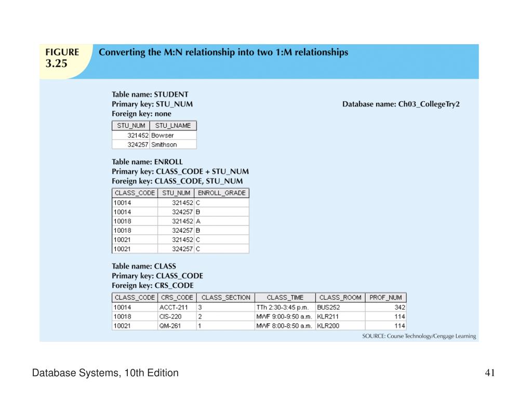532x399 pixels.
Task: Click CLASS_CODE header in CLASS table
Action: (x=135, y=298)
